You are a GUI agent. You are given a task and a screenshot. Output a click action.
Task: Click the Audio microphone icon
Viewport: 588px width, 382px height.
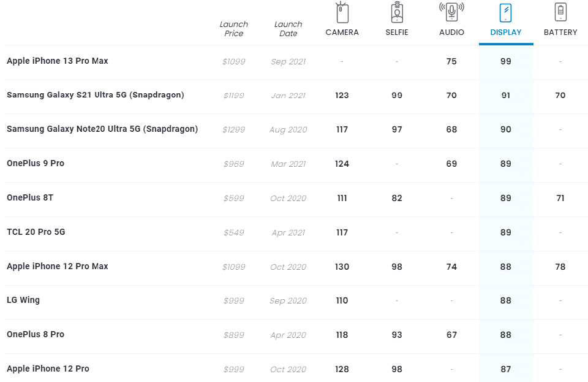point(451,12)
